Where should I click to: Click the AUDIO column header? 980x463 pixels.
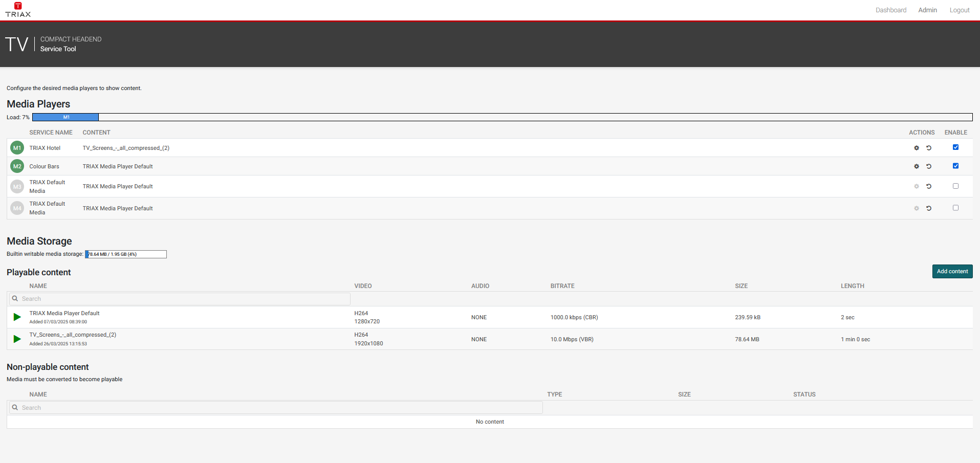[x=480, y=286]
